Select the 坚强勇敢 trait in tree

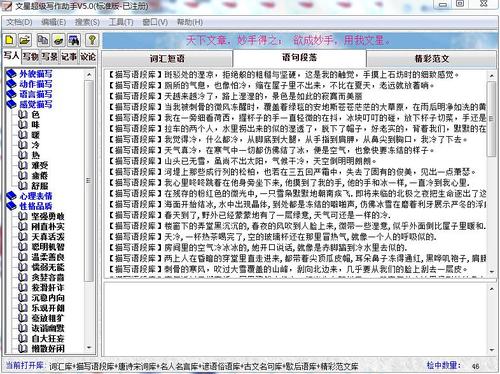(48, 216)
